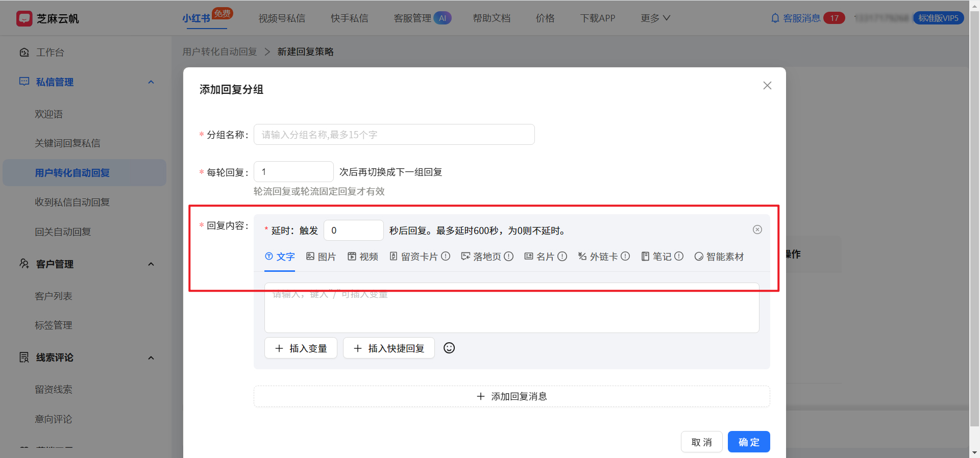Collapse the 客户管理 sidebar section

[151, 264]
